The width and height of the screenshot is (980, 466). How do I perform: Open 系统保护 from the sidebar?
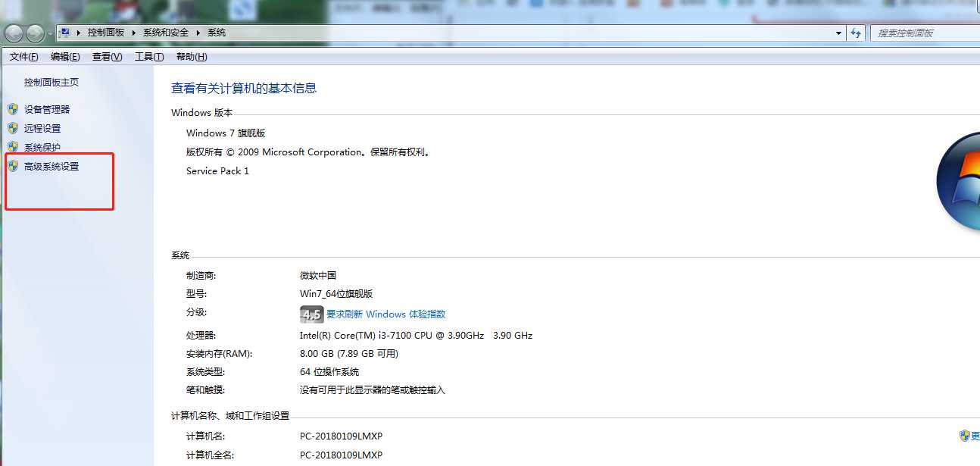tap(42, 148)
